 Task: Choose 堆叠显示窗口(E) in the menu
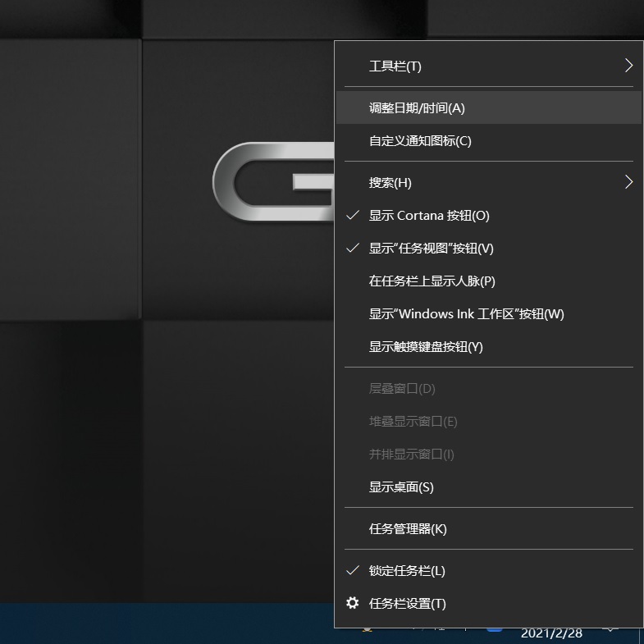tap(413, 422)
